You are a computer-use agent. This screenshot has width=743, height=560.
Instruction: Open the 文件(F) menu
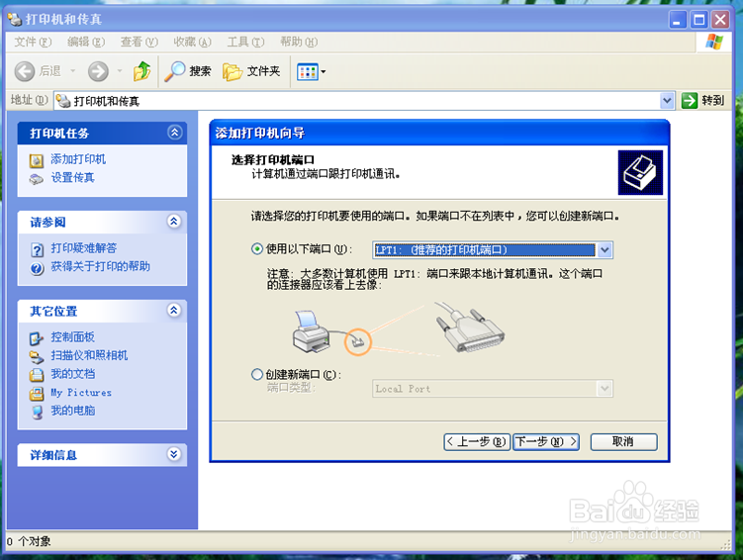pos(33,43)
